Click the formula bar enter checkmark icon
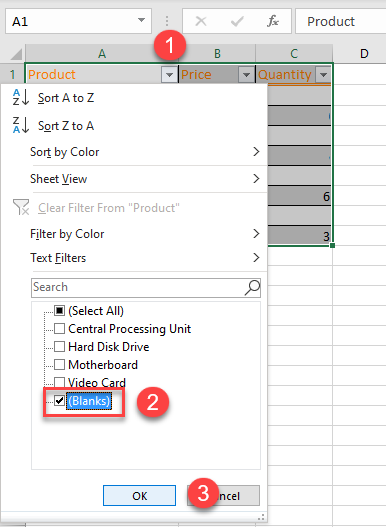This screenshot has height=527, width=386. [x=237, y=22]
